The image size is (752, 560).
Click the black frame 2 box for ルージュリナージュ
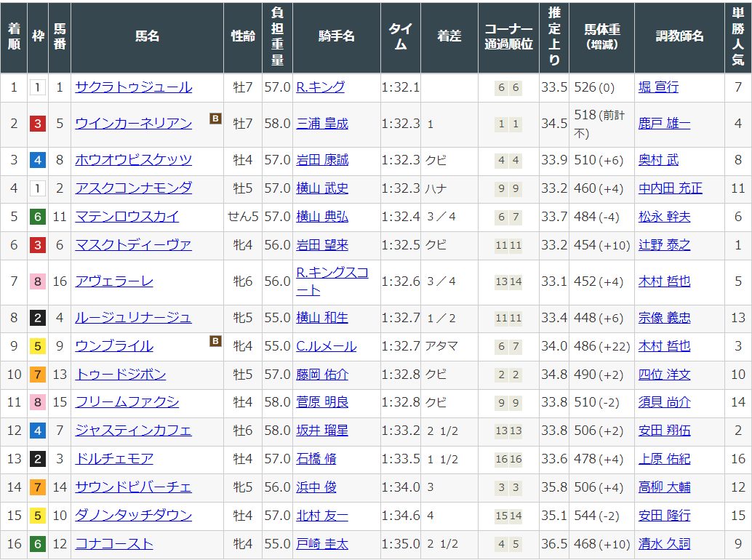[38, 317]
